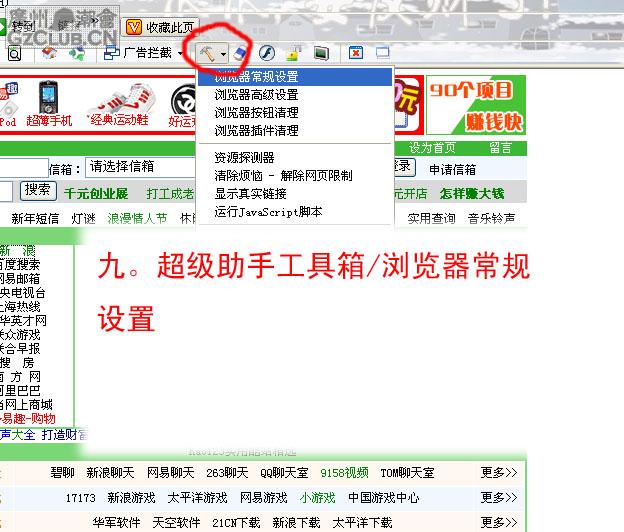The image size is (624, 532).
Task: Choose 运行JavaScript脚本 menu item
Action: [x=268, y=212]
